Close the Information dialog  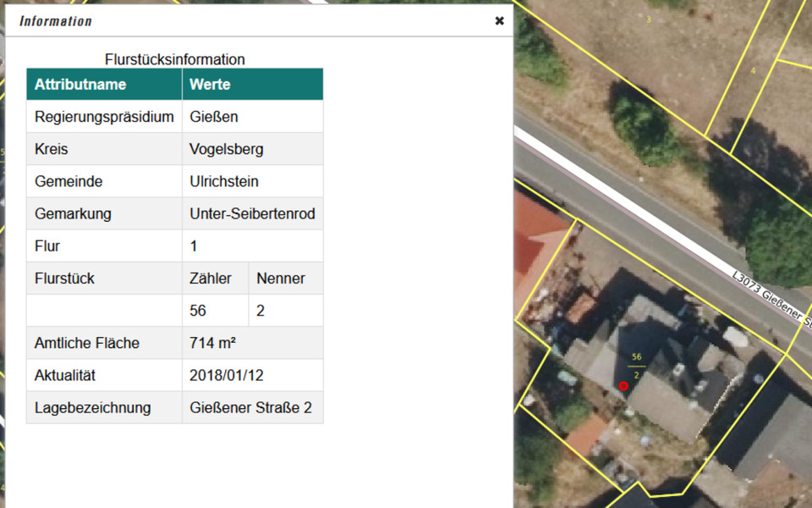pos(499,21)
